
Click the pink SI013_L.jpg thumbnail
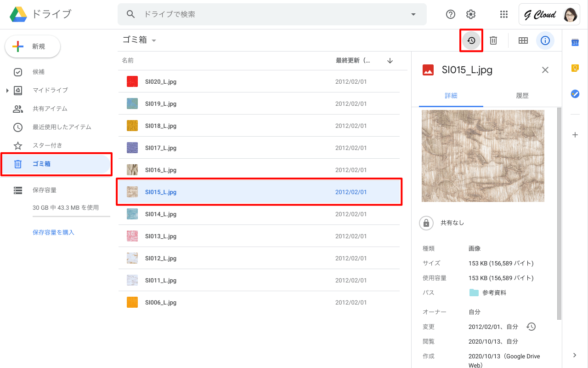coord(132,236)
